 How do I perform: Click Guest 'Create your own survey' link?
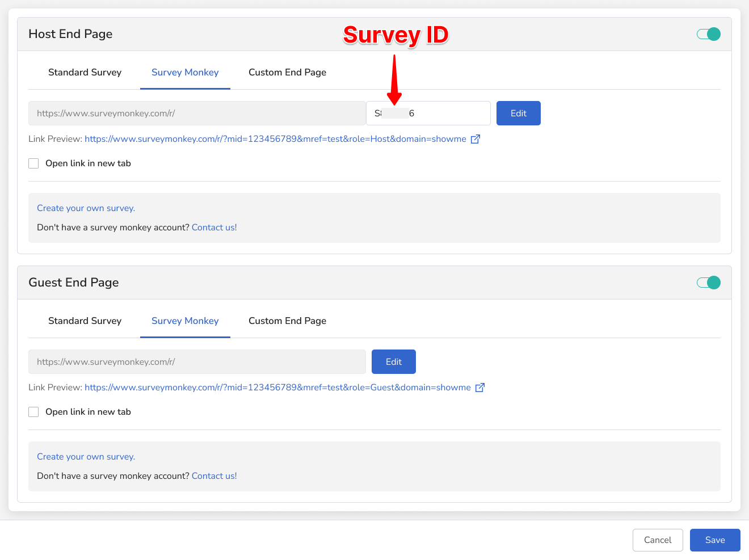pyautogui.click(x=86, y=457)
